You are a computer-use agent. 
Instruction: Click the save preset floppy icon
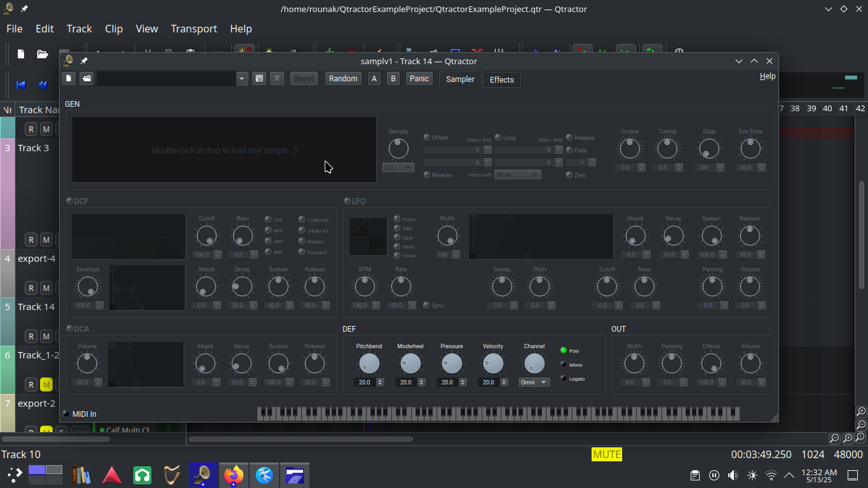click(259, 78)
